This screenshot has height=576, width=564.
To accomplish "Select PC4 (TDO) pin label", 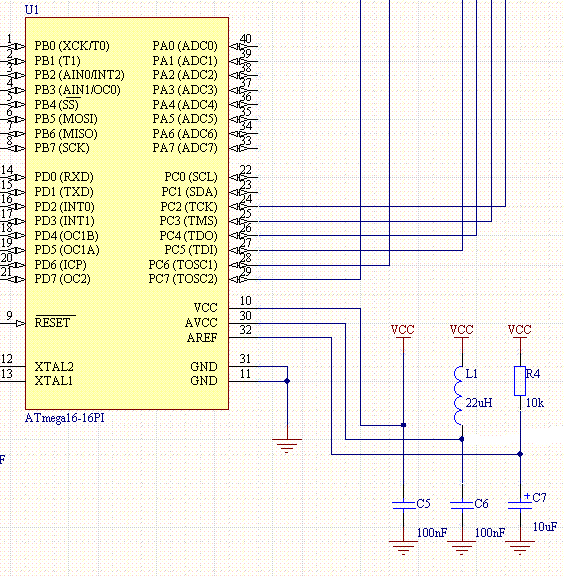I will [x=188, y=235].
